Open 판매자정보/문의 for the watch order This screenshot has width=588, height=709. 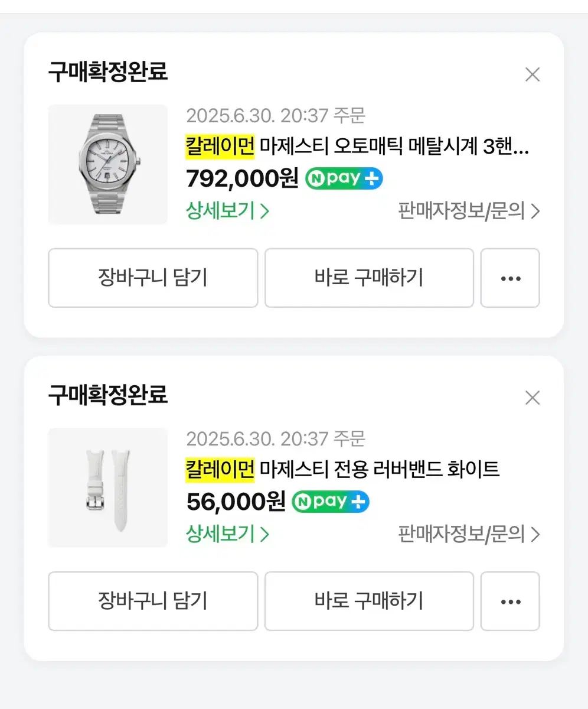click(x=469, y=211)
